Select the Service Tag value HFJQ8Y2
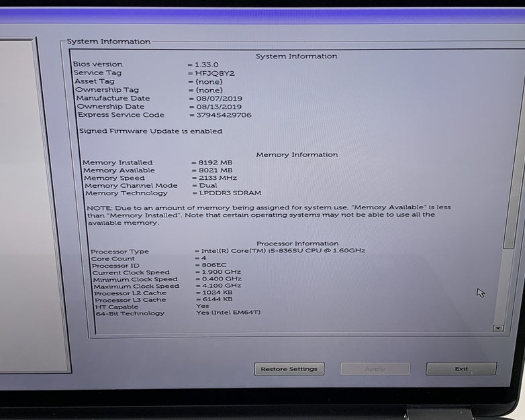Image resolution: width=525 pixels, height=420 pixels. tap(215, 73)
